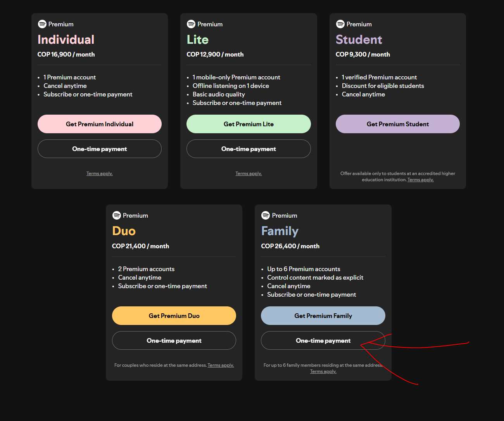This screenshot has width=504, height=421.
Task: Click 'Control content marked as explicit' bullet
Action: (315, 278)
